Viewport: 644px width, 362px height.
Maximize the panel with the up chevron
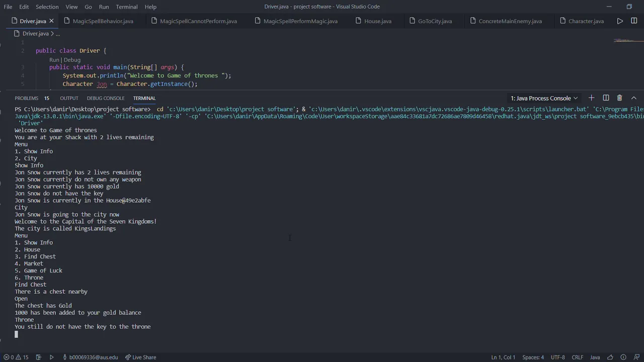pyautogui.click(x=634, y=98)
